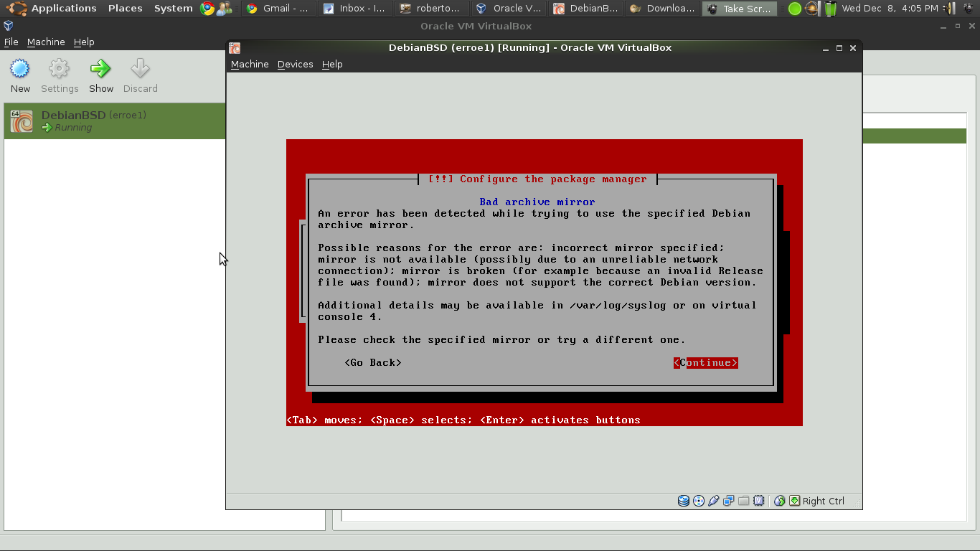980x551 pixels.
Task: Switch to the Oracle V... taskbar window
Action: pos(509,9)
